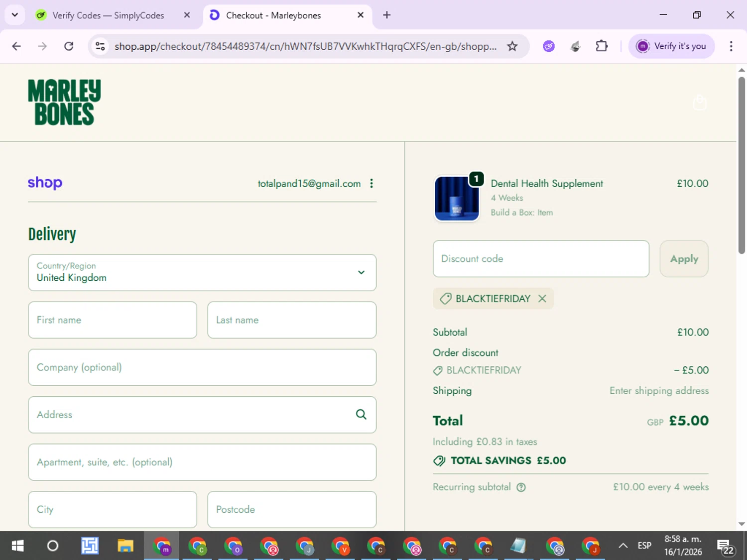Click the scrollbar down arrow
The height and width of the screenshot is (560, 747).
point(742,524)
